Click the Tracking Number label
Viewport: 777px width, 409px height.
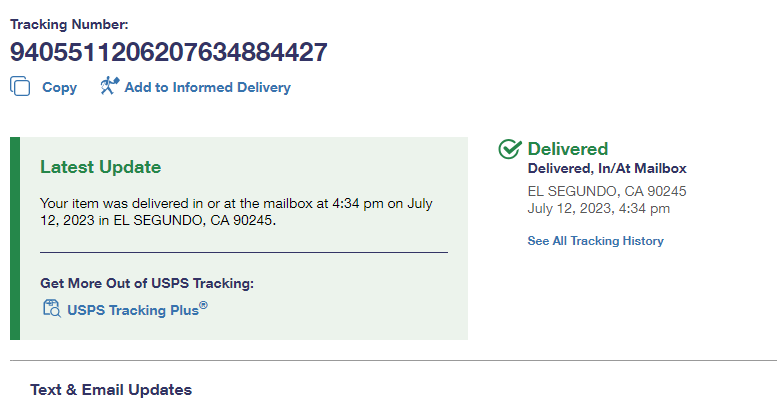(x=69, y=24)
